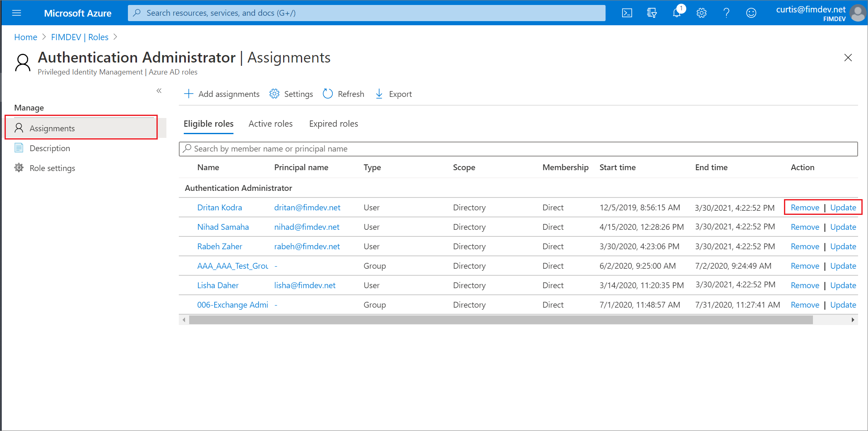This screenshot has height=431, width=868.
Task: Go to FIMDEV | Roles breadcrumb
Action: click(x=80, y=37)
